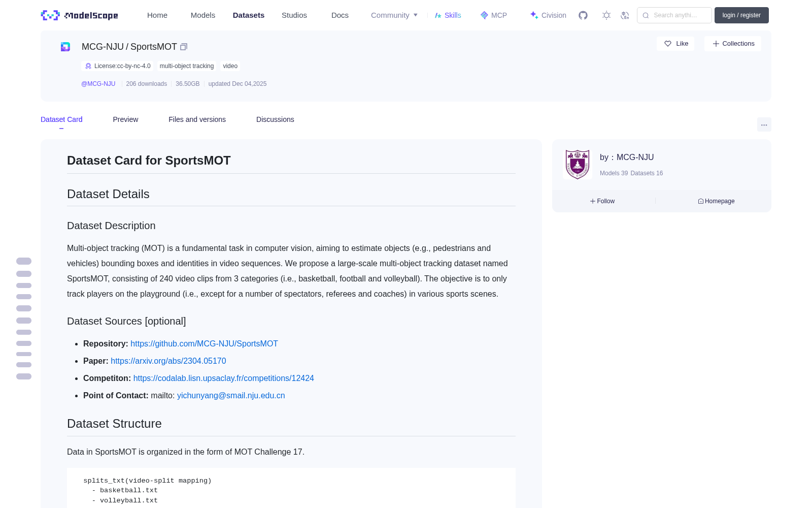Click MCG-NJU in the dataset title
812x508 pixels.
pyautogui.click(x=103, y=47)
